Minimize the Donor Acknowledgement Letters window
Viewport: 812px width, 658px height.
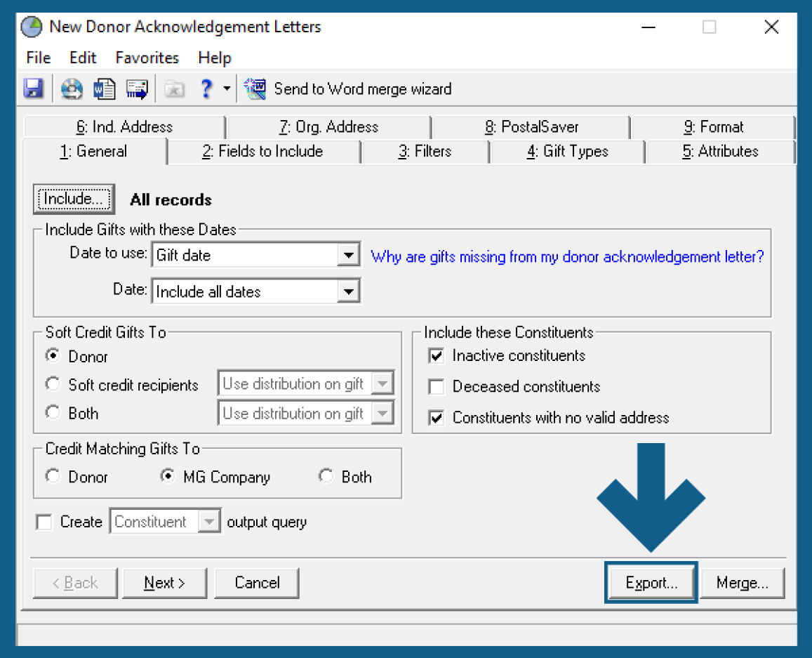[648, 27]
